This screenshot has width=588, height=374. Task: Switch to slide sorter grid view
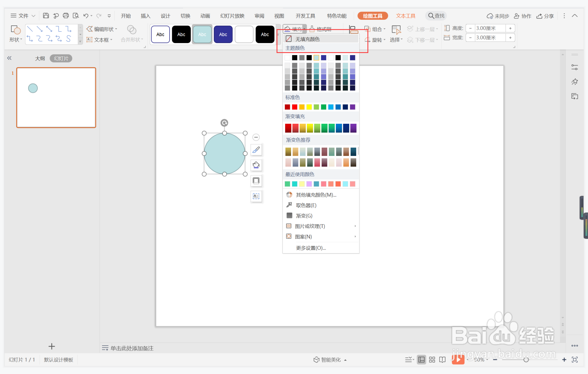[432, 360]
